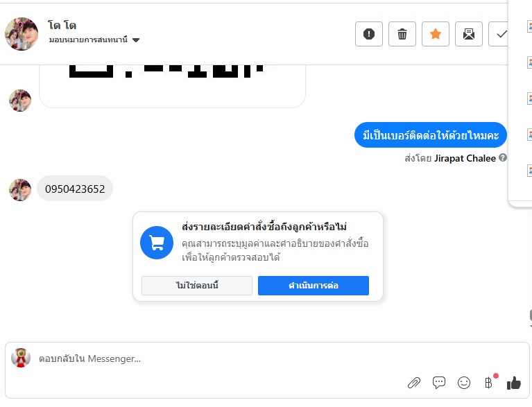Click the blue sent message bubble
This screenshot has width=532, height=407.
point(431,135)
